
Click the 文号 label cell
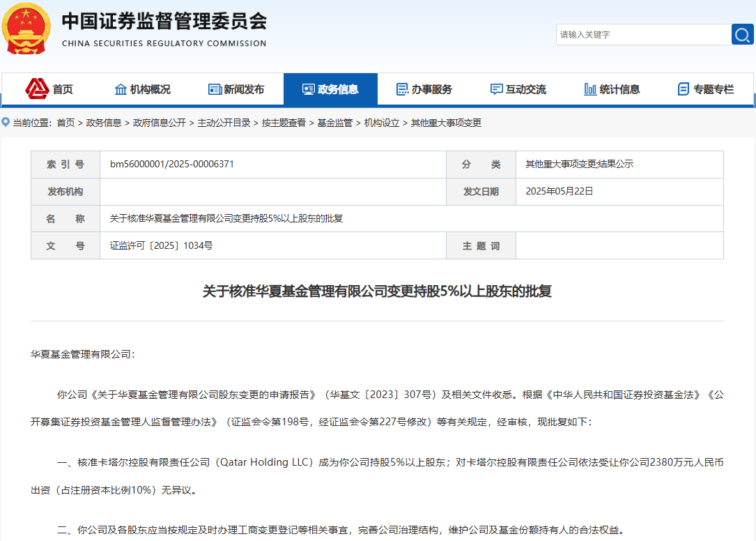tap(65, 245)
